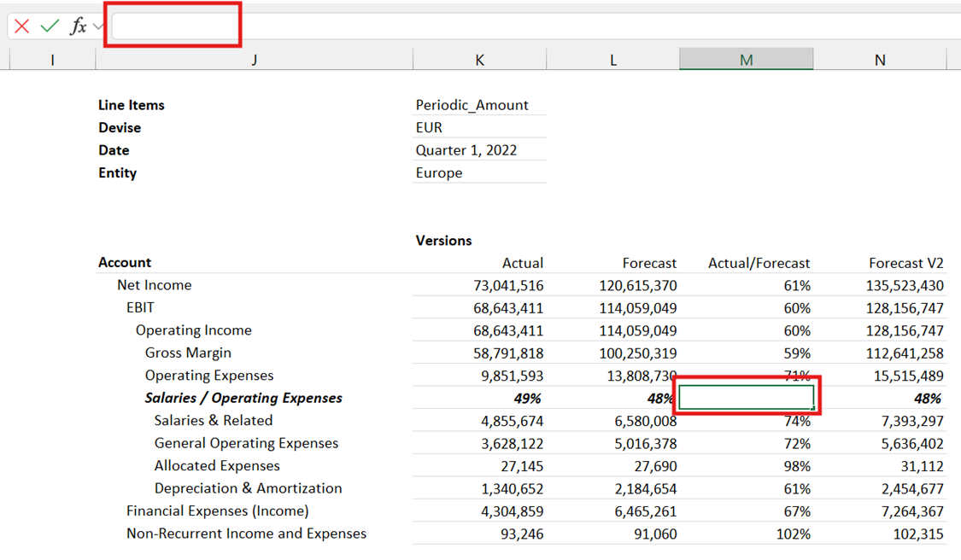961x560 pixels.
Task: Select Net Income actual value 73,041,516
Action: (x=507, y=285)
